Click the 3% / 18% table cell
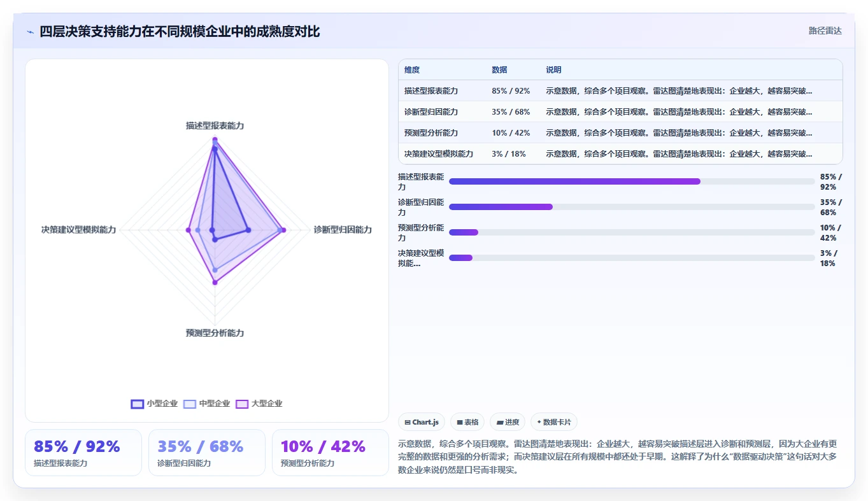Viewport: 868px width, 501px height. (509, 154)
